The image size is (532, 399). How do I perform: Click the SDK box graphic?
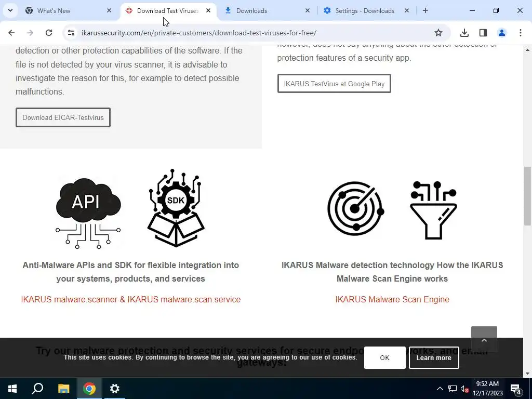click(176, 208)
